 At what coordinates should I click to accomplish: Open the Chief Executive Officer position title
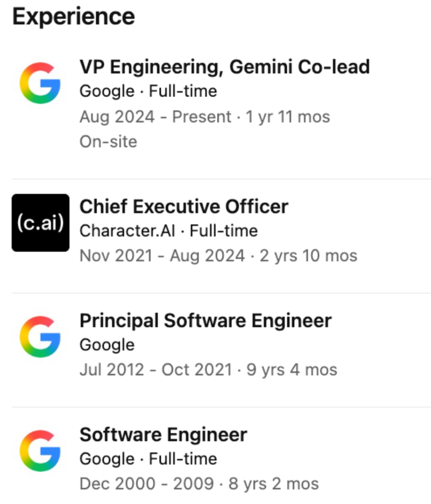coord(184,206)
